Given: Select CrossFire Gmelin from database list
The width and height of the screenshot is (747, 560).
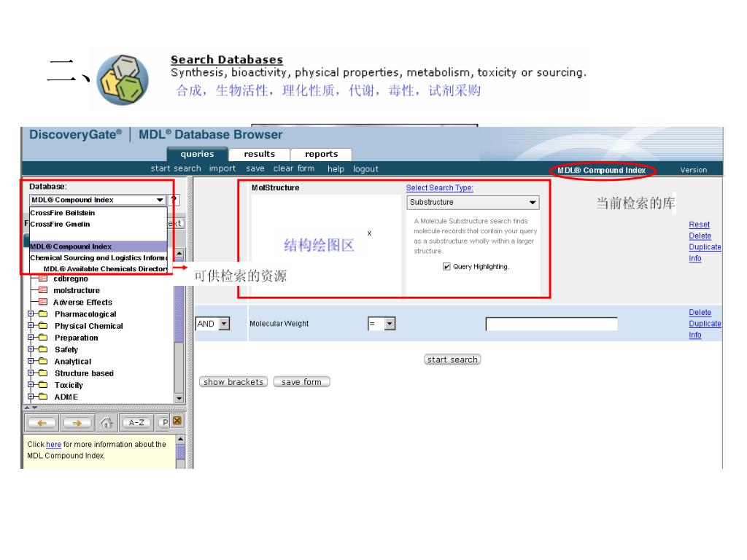Looking at the screenshot, I should coord(98,225).
